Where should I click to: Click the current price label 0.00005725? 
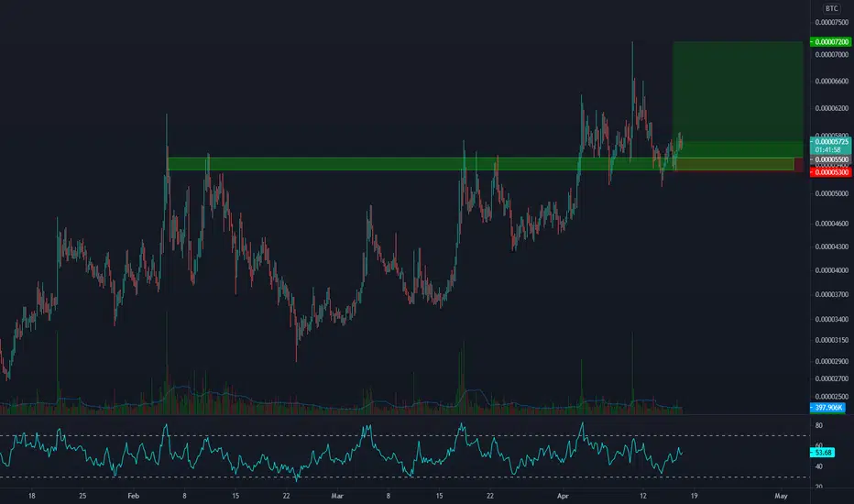831,142
